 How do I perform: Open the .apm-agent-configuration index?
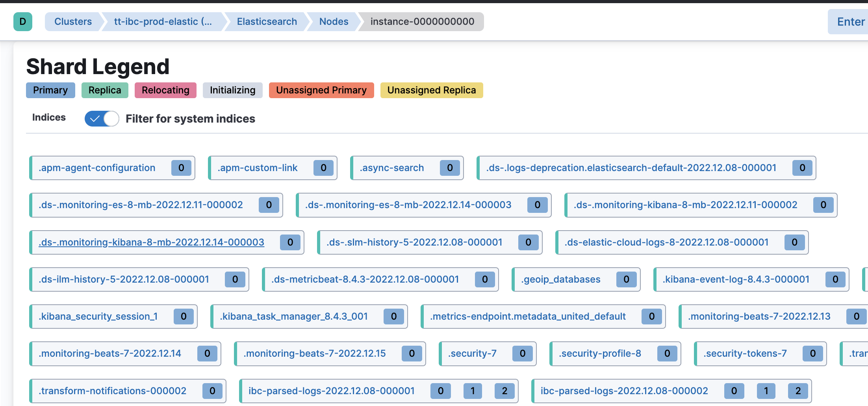97,168
